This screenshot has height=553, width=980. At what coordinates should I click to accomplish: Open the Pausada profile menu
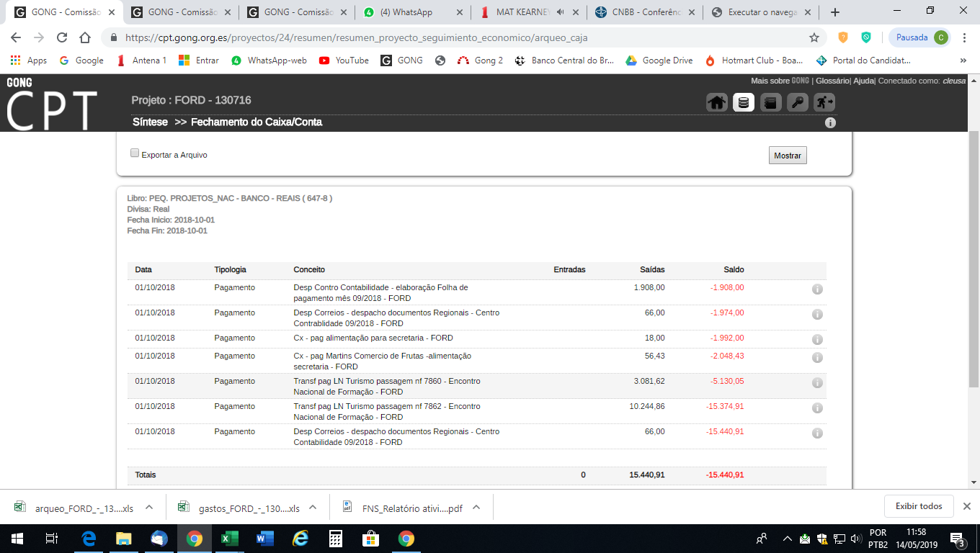coord(920,37)
